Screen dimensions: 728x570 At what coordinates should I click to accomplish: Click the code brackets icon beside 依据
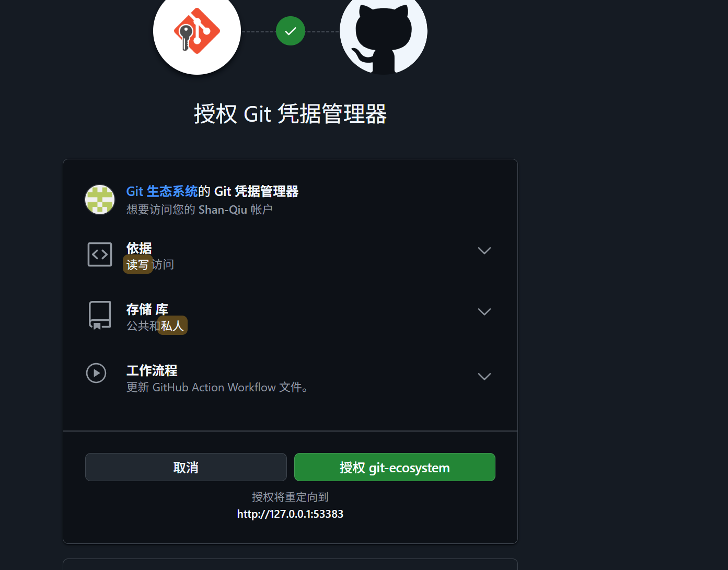(100, 254)
